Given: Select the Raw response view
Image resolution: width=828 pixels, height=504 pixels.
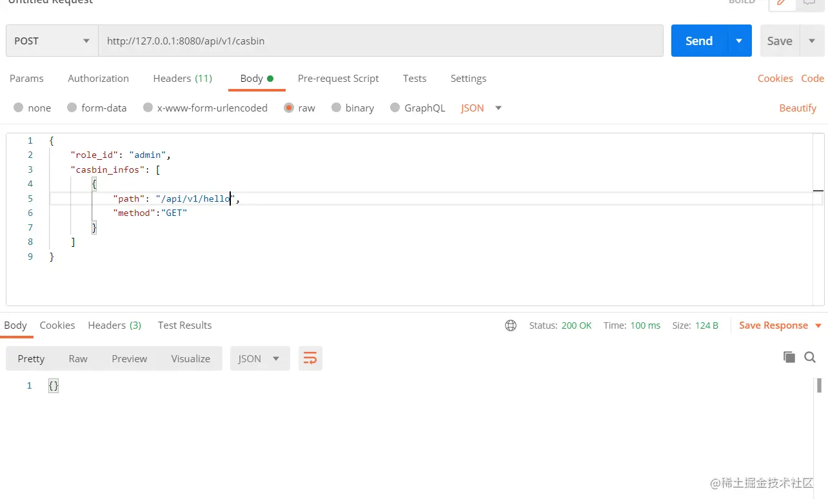Looking at the screenshot, I should pyautogui.click(x=78, y=358).
